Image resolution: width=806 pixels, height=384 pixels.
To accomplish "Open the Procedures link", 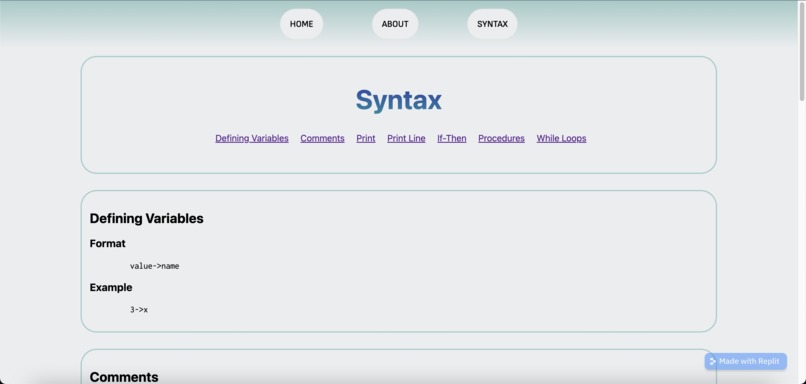I will pos(501,138).
